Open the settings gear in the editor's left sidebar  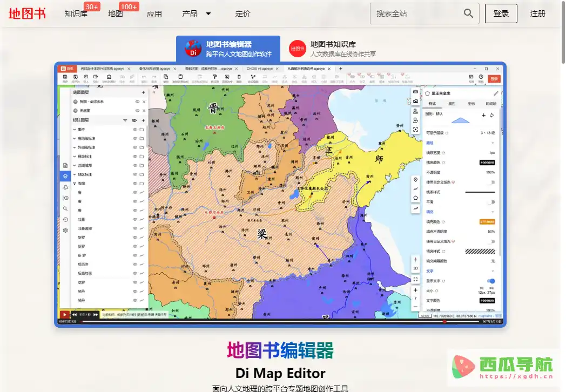pyautogui.click(x=65, y=231)
